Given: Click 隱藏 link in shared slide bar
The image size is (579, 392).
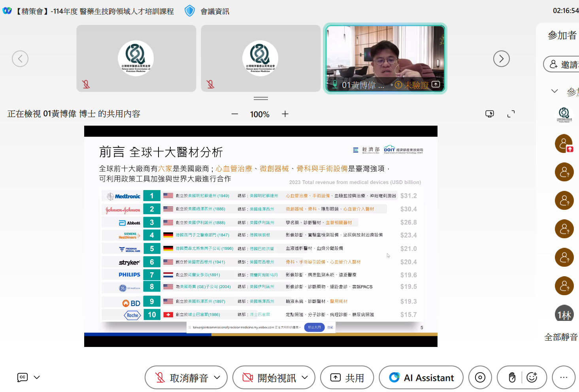Looking at the screenshot, I should click(x=330, y=327).
